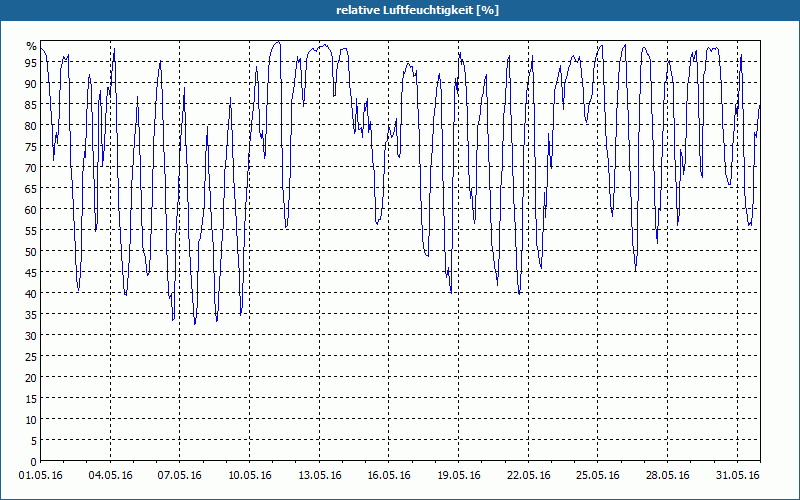Click the x-axis date label 10.05.16

coord(249,475)
